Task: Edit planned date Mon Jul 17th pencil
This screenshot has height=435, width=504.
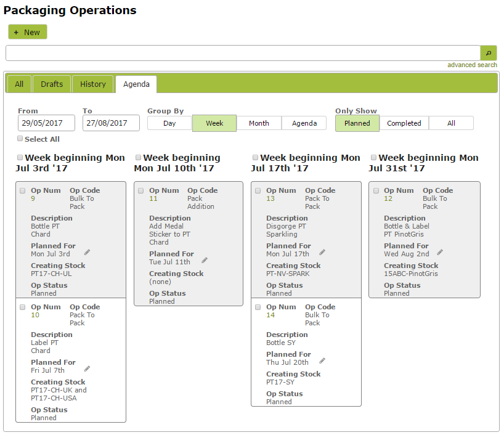Action: [322, 253]
